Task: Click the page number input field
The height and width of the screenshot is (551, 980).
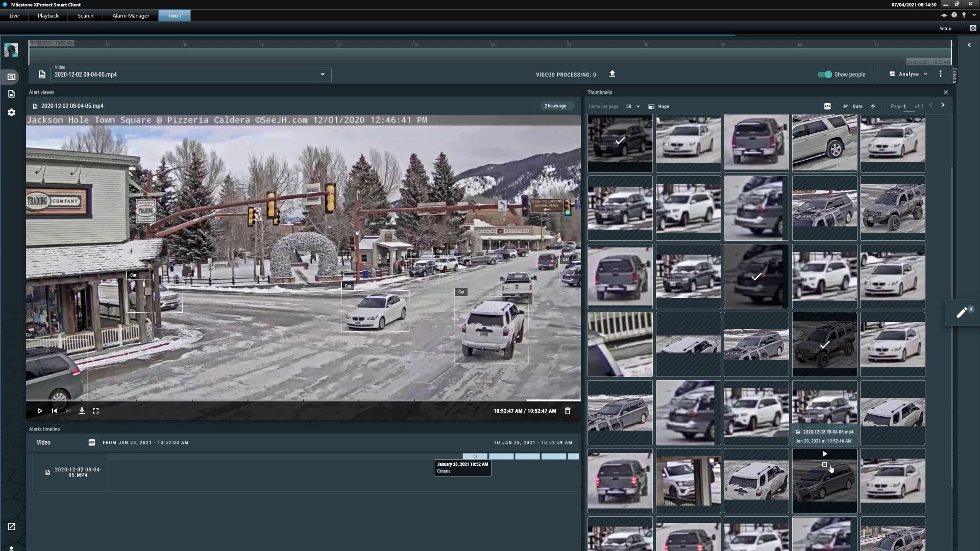Action: click(x=908, y=107)
